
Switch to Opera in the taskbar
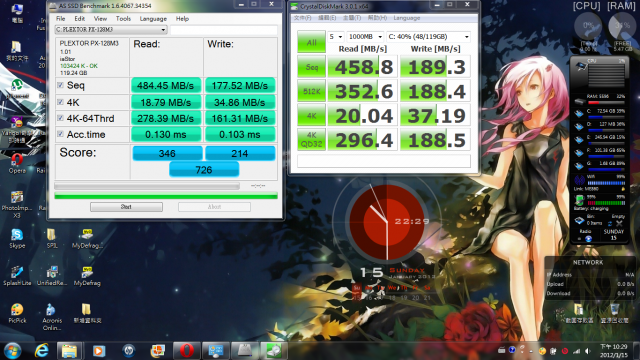click(187, 351)
